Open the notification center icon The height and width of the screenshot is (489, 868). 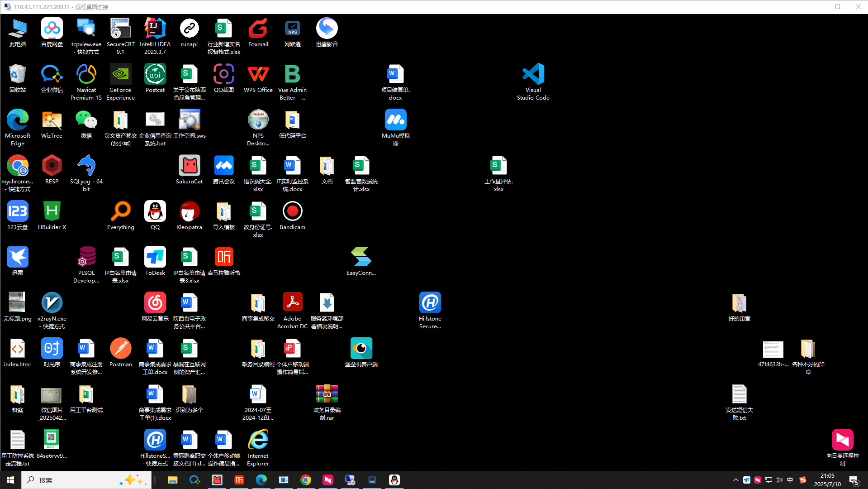pos(854,480)
